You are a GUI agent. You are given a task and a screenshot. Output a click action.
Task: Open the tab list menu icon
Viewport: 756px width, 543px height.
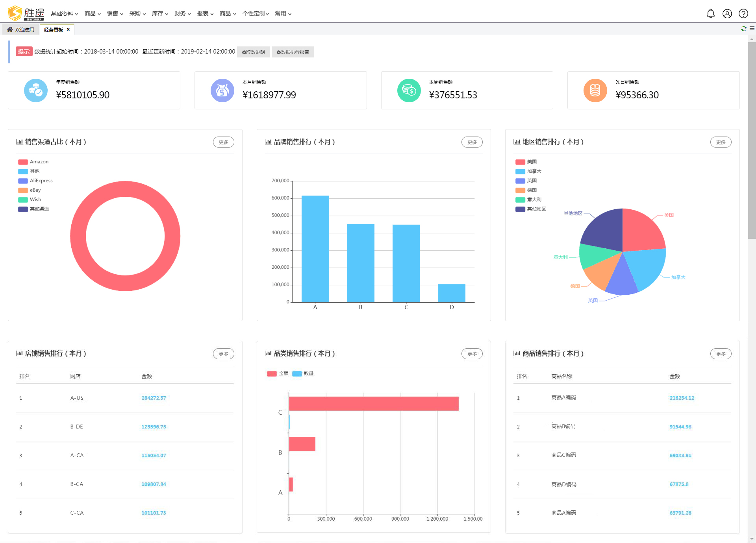coord(752,29)
